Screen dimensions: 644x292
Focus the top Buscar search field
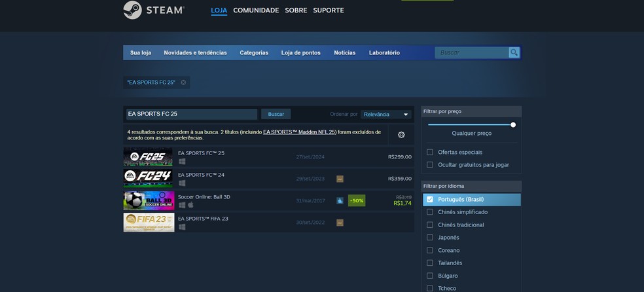pos(471,52)
